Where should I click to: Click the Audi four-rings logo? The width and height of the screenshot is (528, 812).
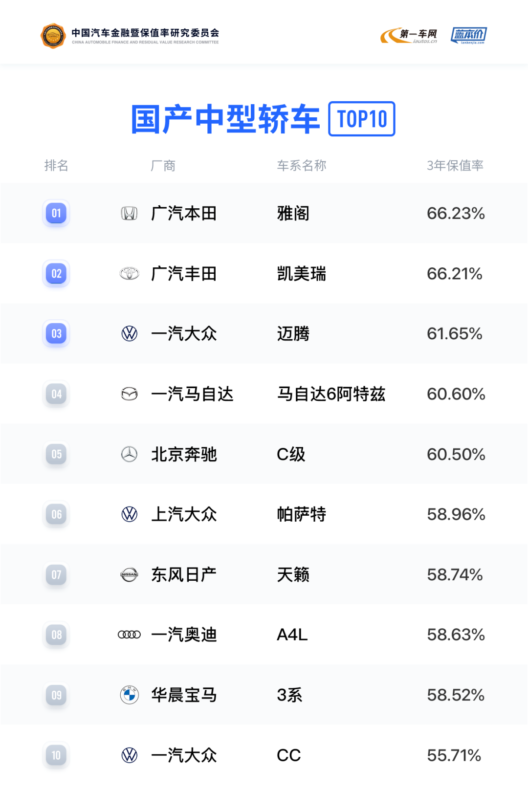pos(129,635)
